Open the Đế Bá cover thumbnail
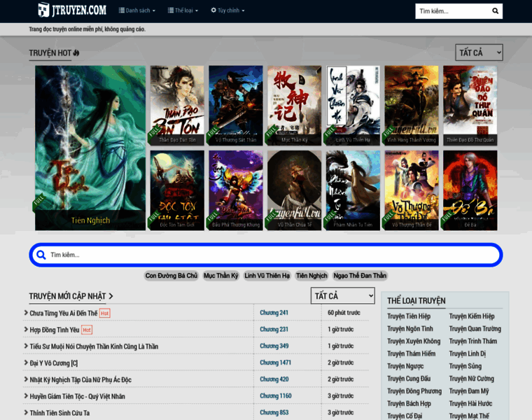Screen dimensions: 532x420 470,190
